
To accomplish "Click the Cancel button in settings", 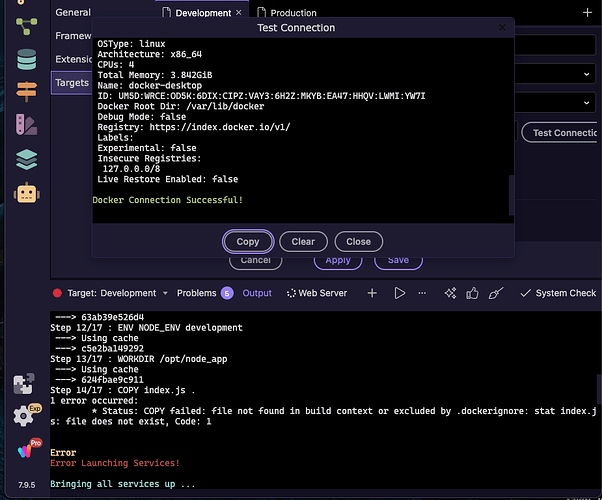I will coord(256,262).
